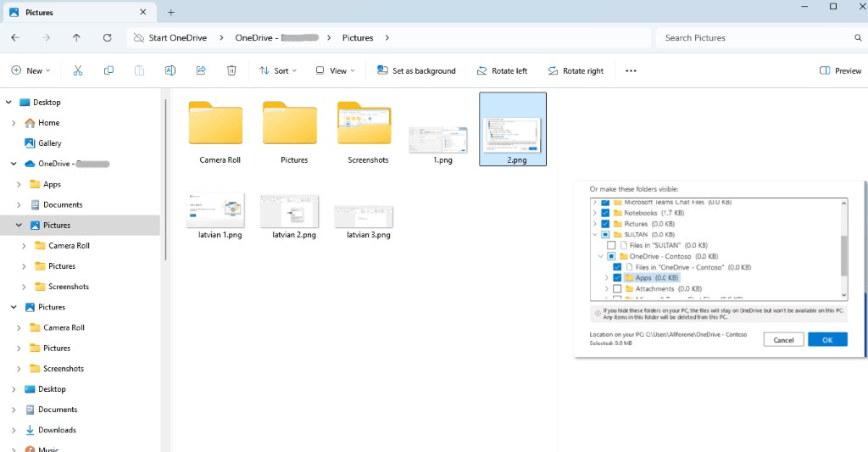This screenshot has height=452, width=868.
Task: Expand Apps node in dialog tree
Action: 607,277
